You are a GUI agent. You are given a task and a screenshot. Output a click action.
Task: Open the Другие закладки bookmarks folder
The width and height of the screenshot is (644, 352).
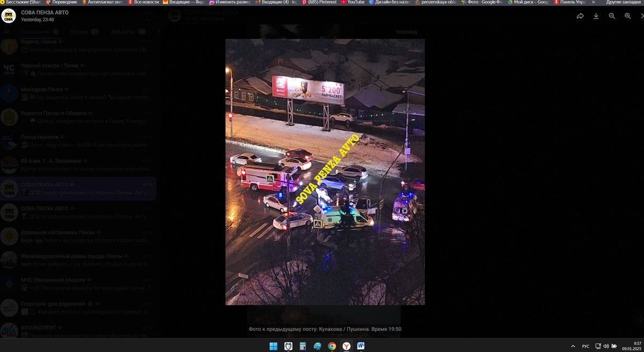coord(623,2)
